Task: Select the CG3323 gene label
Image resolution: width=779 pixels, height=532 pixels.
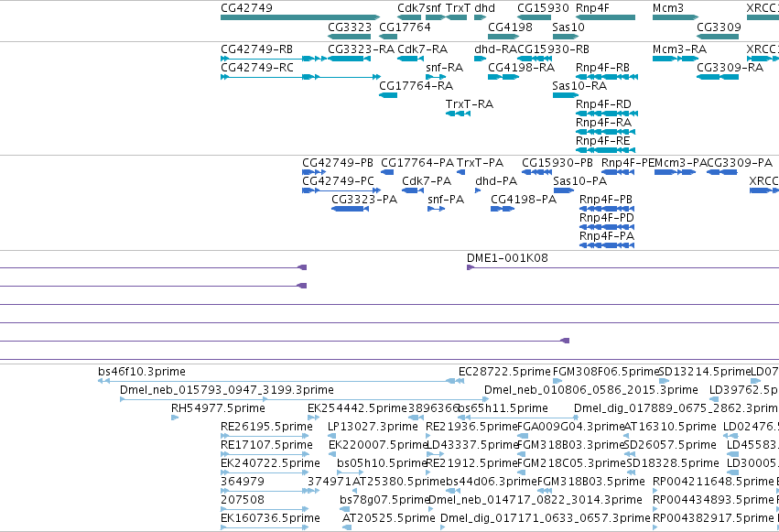Action: pyautogui.click(x=350, y=27)
